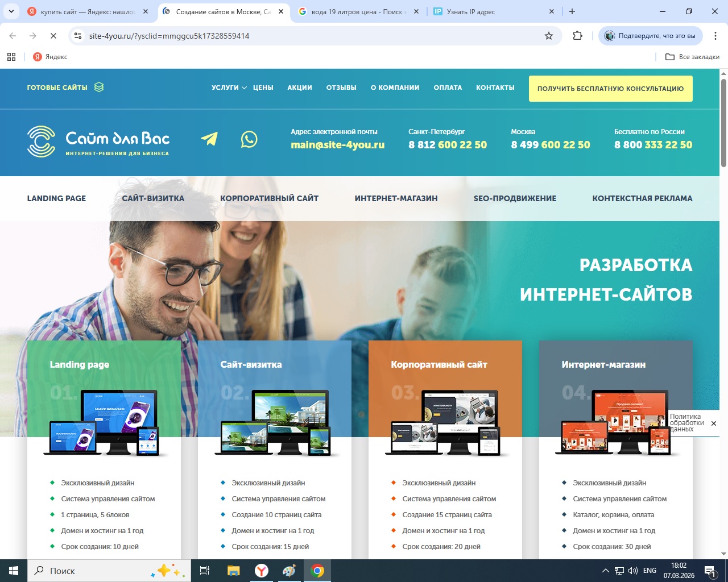This screenshot has height=582, width=728.
Task: Open the Telegram paper-plane icon
Action: [x=209, y=139]
